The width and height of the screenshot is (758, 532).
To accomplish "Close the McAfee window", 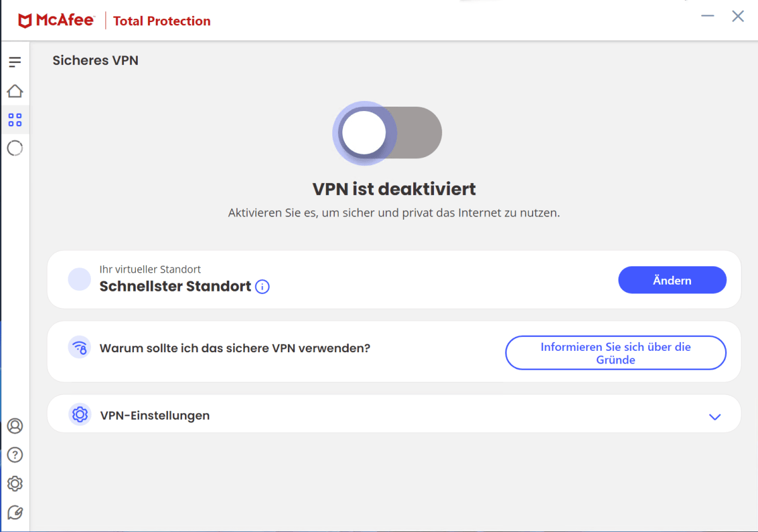I will 738,16.
